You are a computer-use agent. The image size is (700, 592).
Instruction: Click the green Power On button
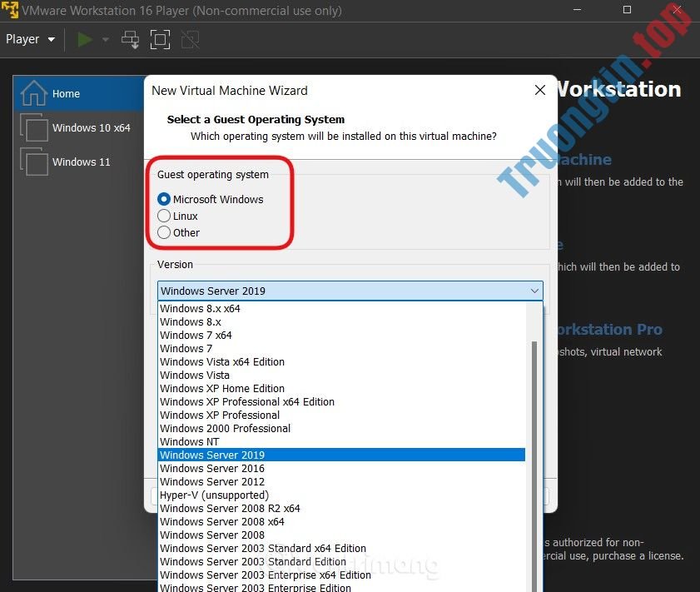[82, 39]
